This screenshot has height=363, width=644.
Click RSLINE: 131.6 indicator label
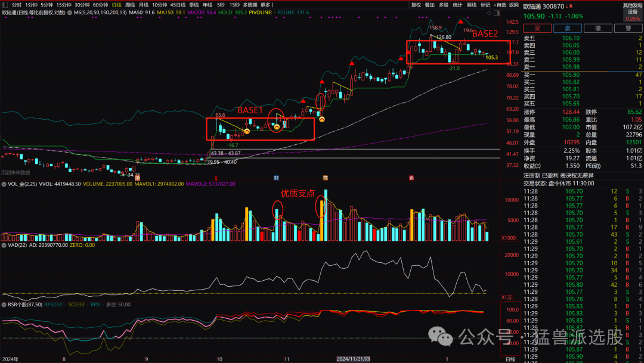[293, 13]
